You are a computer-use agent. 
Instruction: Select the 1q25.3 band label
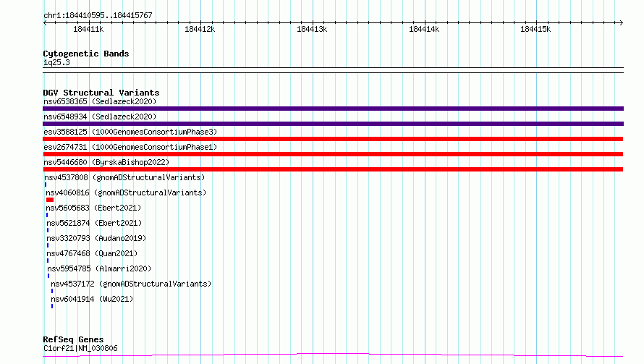coord(56,62)
